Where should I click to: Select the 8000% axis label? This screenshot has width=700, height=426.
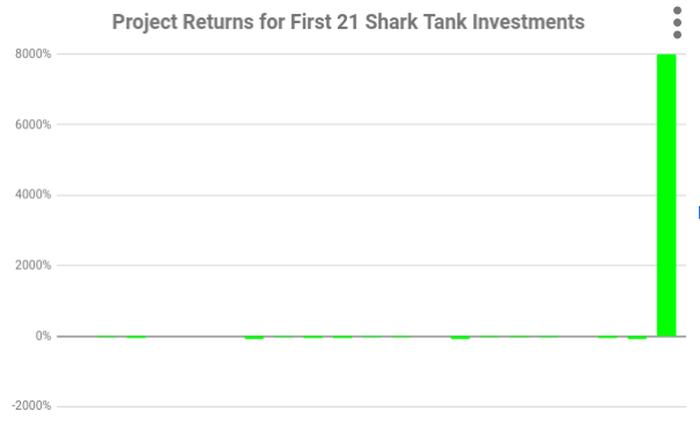[x=33, y=54]
